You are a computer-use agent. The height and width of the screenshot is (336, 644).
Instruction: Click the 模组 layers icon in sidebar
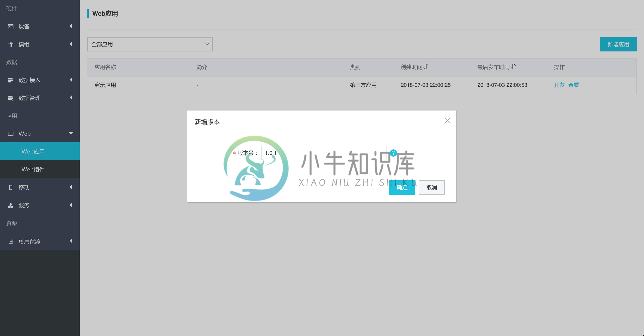coord(11,45)
